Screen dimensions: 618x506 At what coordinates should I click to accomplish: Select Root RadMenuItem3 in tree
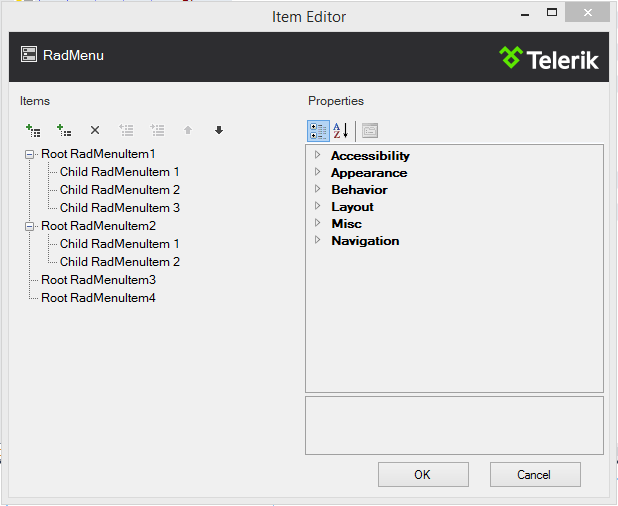98,280
